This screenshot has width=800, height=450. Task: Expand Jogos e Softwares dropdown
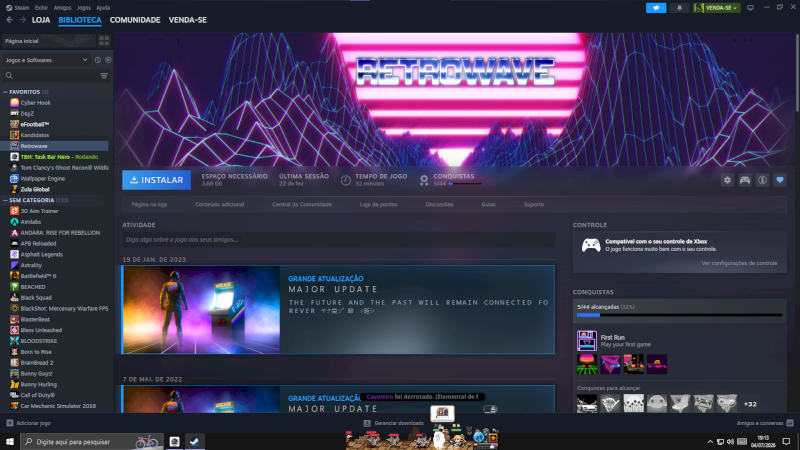pos(46,60)
